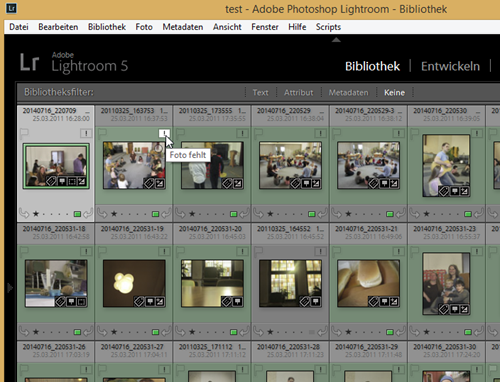The image size is (500, 382).
Task: Rotate photo 20140716_220531-23 left
Action: click(x=415, y=332)
